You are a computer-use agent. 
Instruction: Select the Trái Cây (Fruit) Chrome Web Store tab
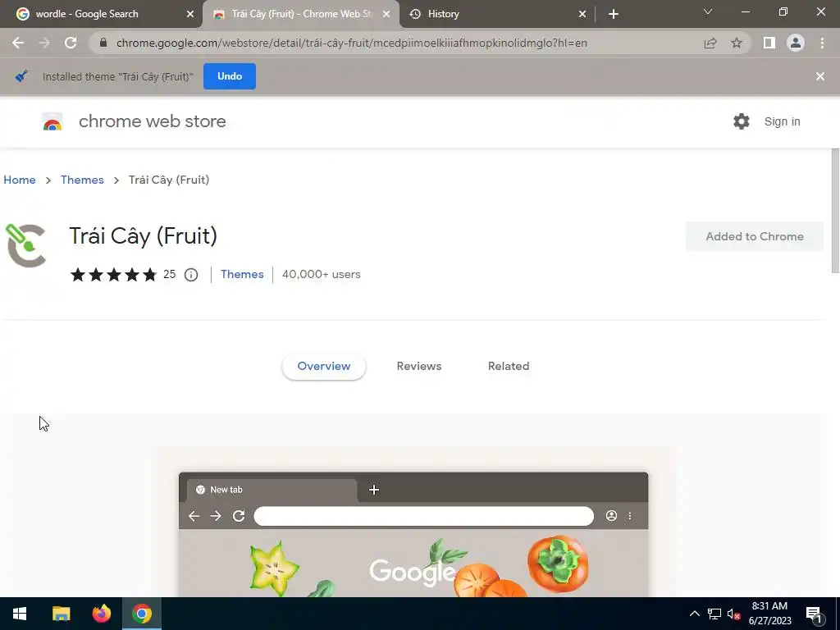click(x=301, y=14)
